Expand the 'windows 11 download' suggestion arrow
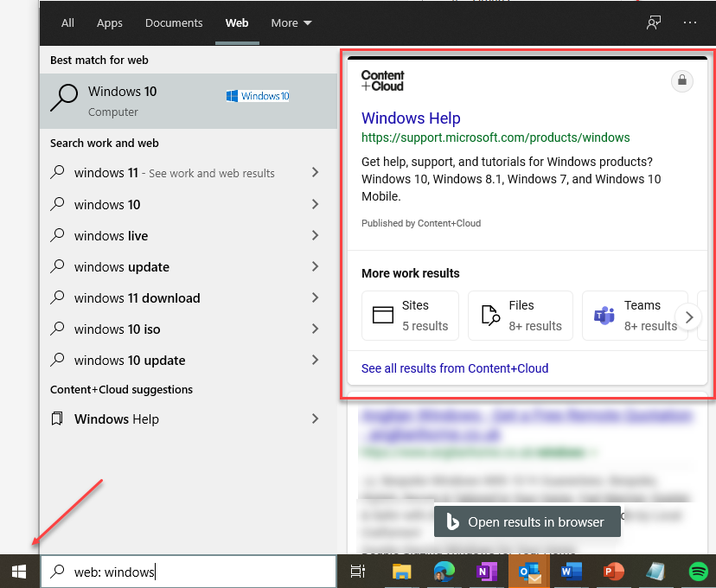716x588 pixels. point(315,297)
